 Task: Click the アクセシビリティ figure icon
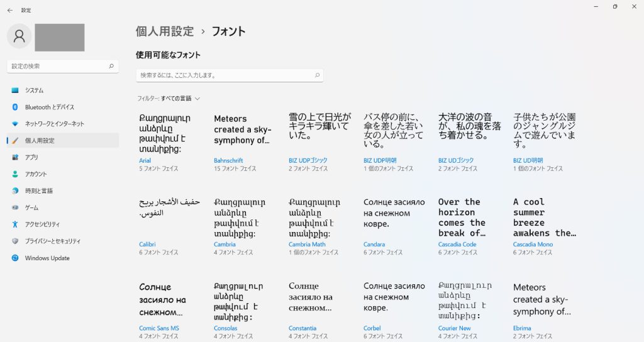(15, 224)
